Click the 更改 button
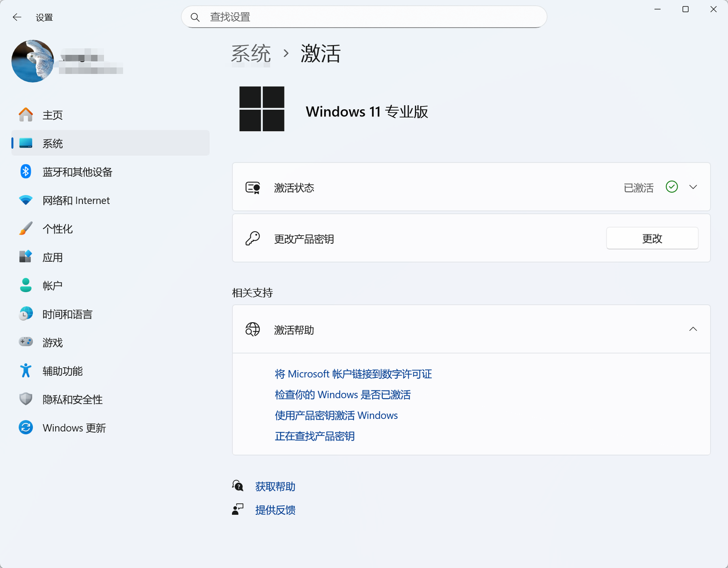Screen dimensions: 728x568 point(652,238)
